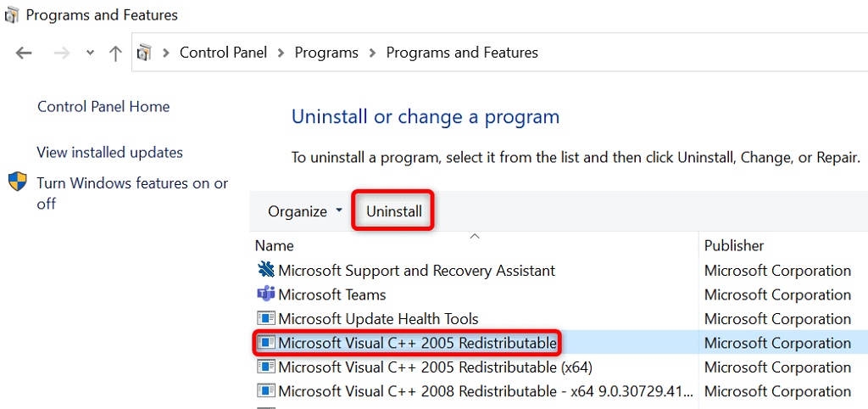
Task: Click the Microsoft Teams program icon
Action: (266, 294)
